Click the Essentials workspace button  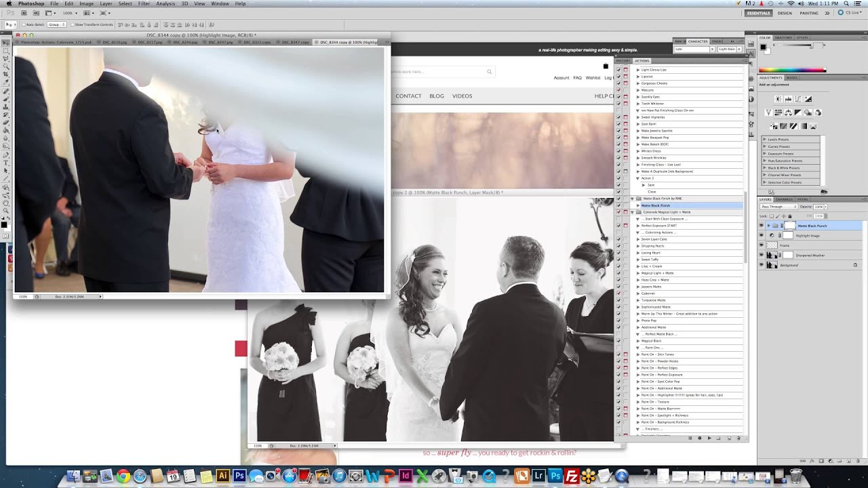pyautogui.click(x=758, y=13)
